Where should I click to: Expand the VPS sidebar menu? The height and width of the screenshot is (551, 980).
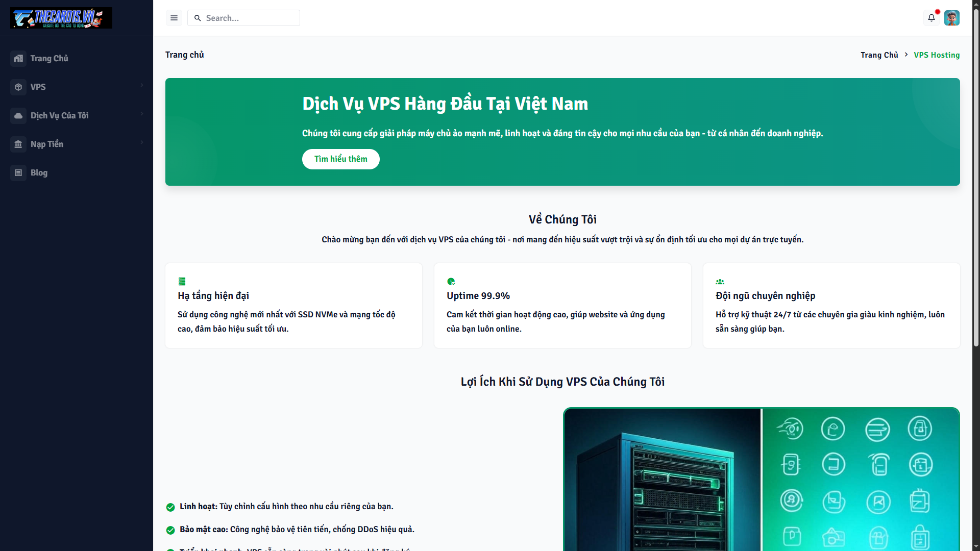tap(141, 85)
